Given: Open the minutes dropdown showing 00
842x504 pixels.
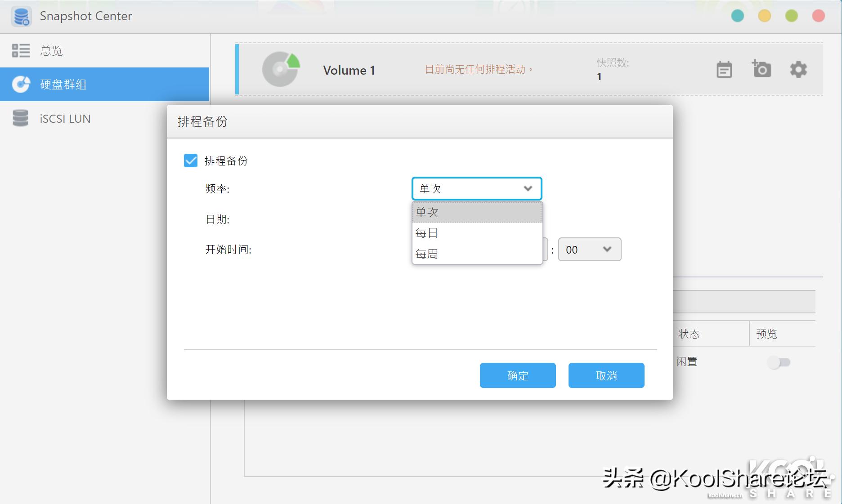Looking at the screenshot, I should click(x=589, y=250).
